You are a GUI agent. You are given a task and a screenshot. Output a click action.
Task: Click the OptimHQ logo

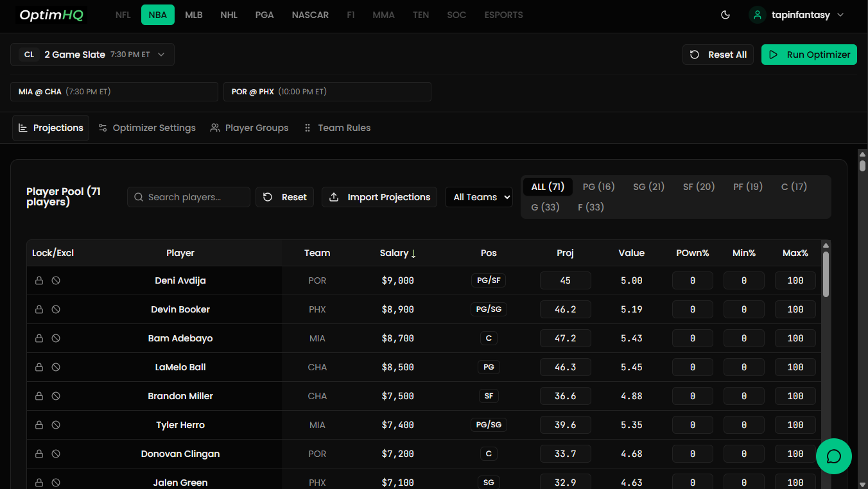tap(51, 15)
